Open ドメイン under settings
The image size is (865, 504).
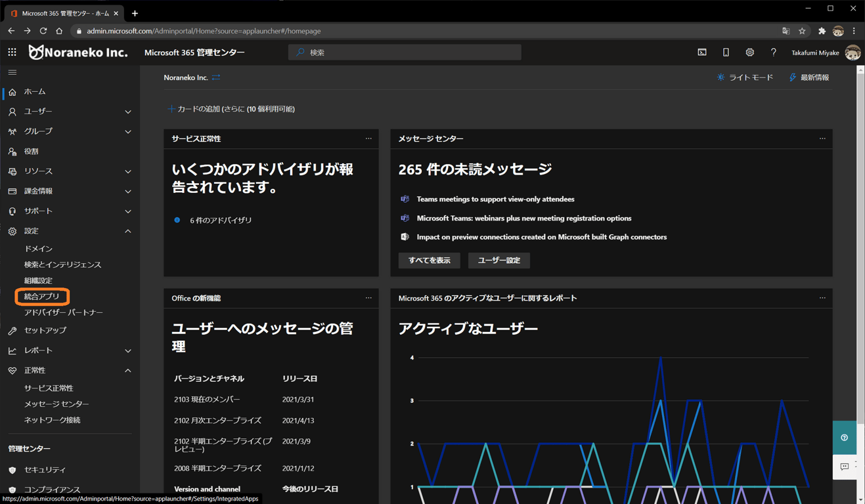38,249
